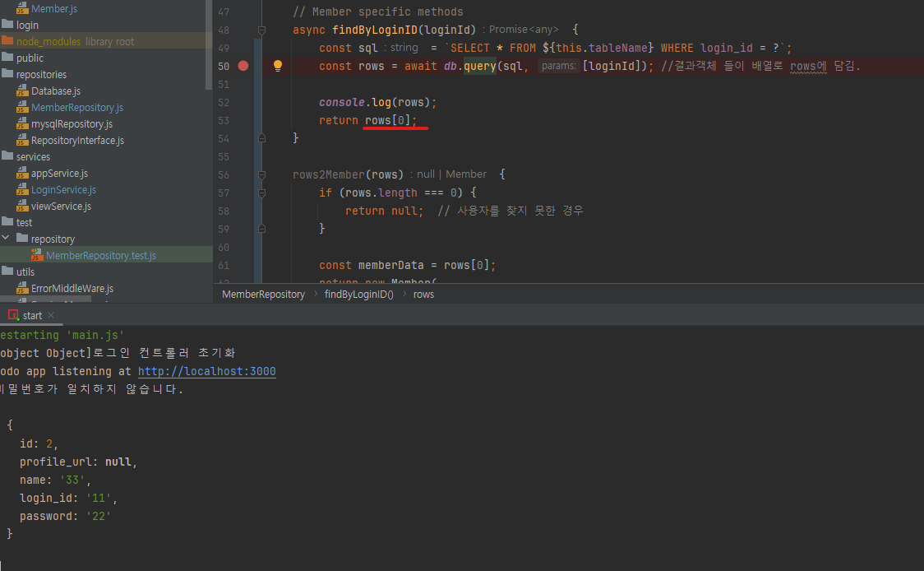Click the test folder icon
The height and width of the screenshot is (571, 924).
7,222
